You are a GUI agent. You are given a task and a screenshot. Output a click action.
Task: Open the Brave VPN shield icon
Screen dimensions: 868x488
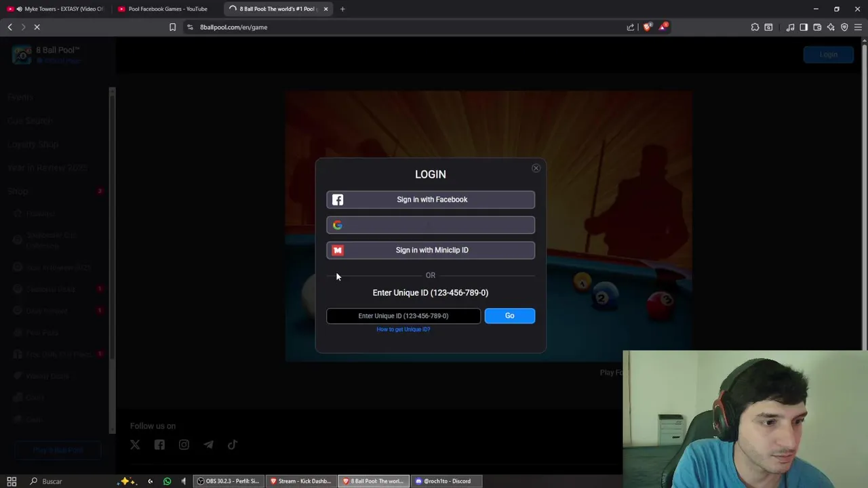click(844, 27)
